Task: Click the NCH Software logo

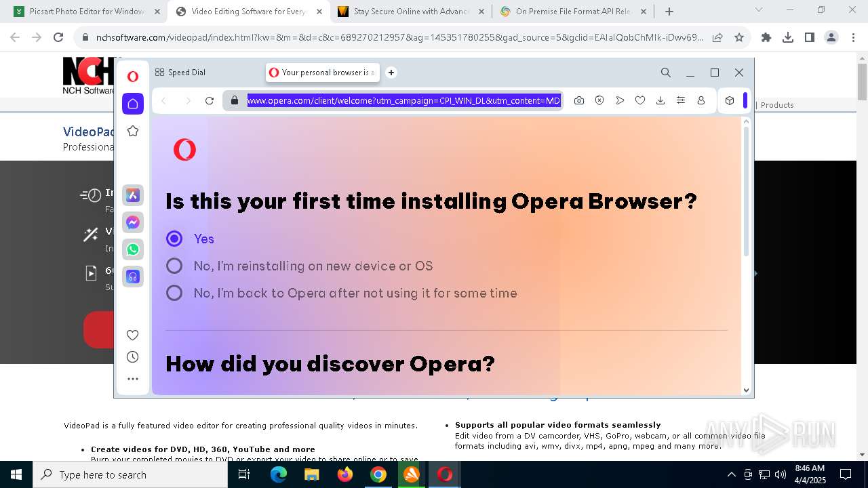Action: (x=88, y=76)
